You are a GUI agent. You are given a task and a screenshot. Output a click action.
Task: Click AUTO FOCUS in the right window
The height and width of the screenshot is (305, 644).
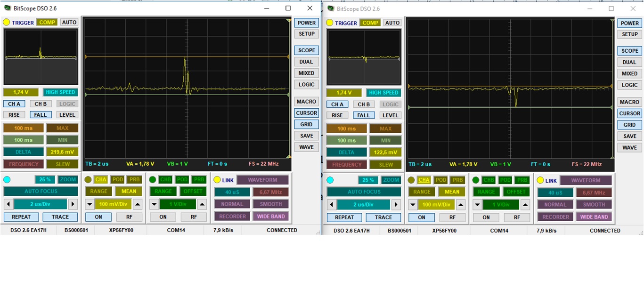[x=364, y=192]
